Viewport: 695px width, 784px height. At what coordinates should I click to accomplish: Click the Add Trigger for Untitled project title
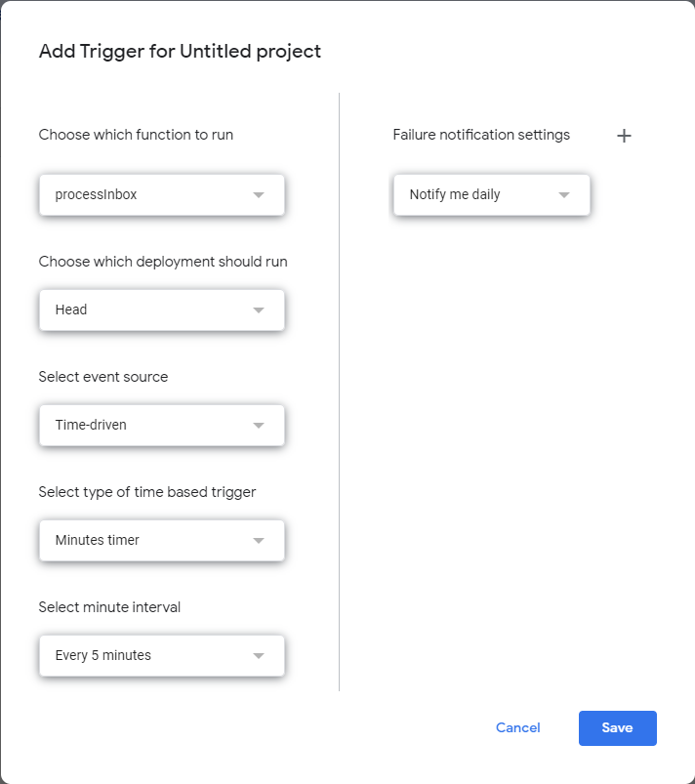point(180,52)
